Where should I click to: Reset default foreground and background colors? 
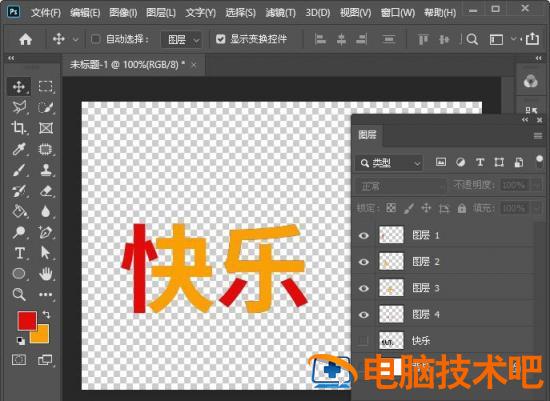(21, 341)
